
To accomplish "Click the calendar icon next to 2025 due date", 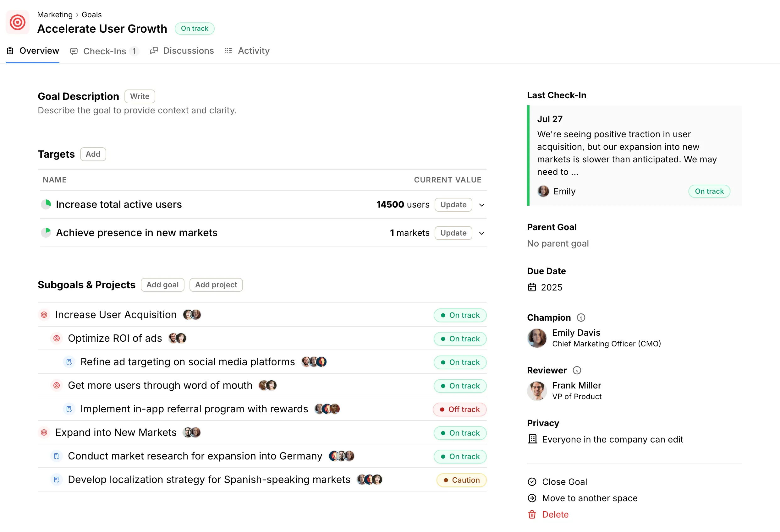I will point(533,287).
